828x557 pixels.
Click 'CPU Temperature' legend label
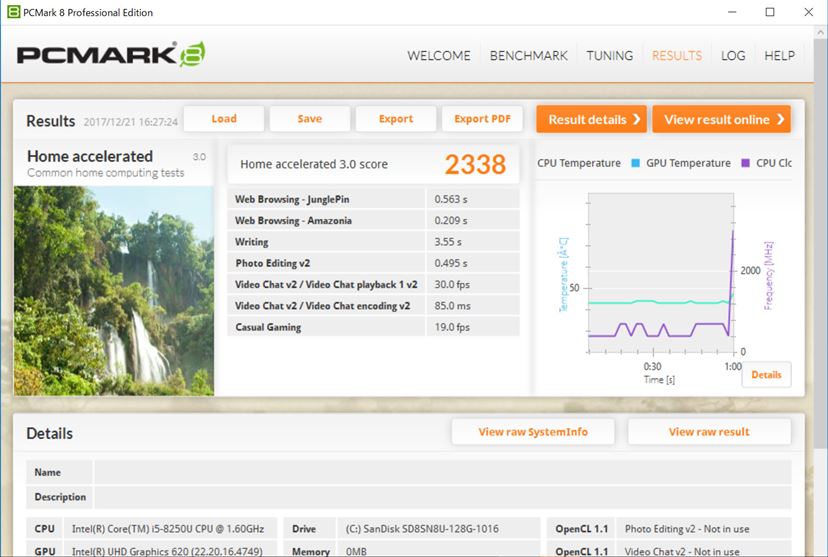[x=579, y=163]
